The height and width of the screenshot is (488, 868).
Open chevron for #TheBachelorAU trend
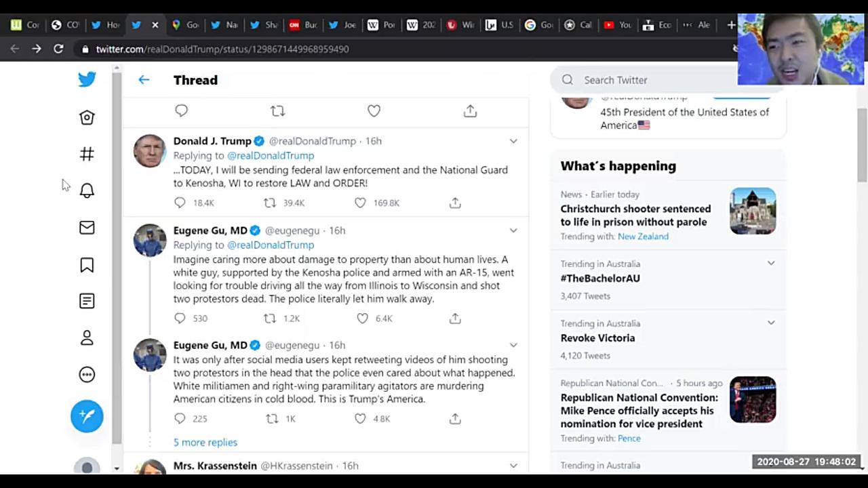coord(771,263)
